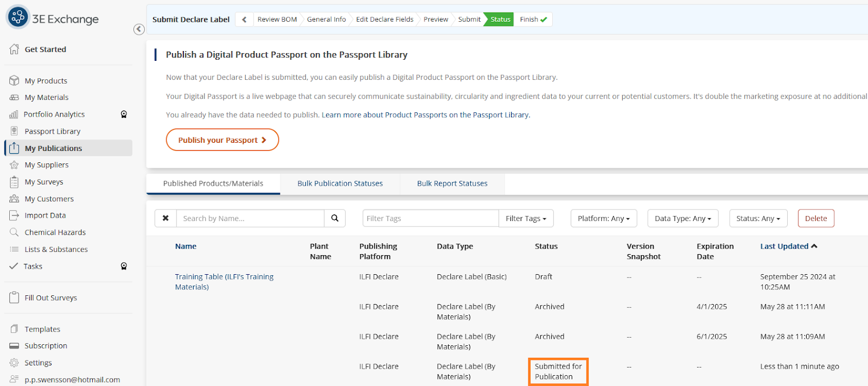Collapse the sidebar with the arrow icon
The width and height of the screenshot is (868, 386).
click(x=139, y=29)
